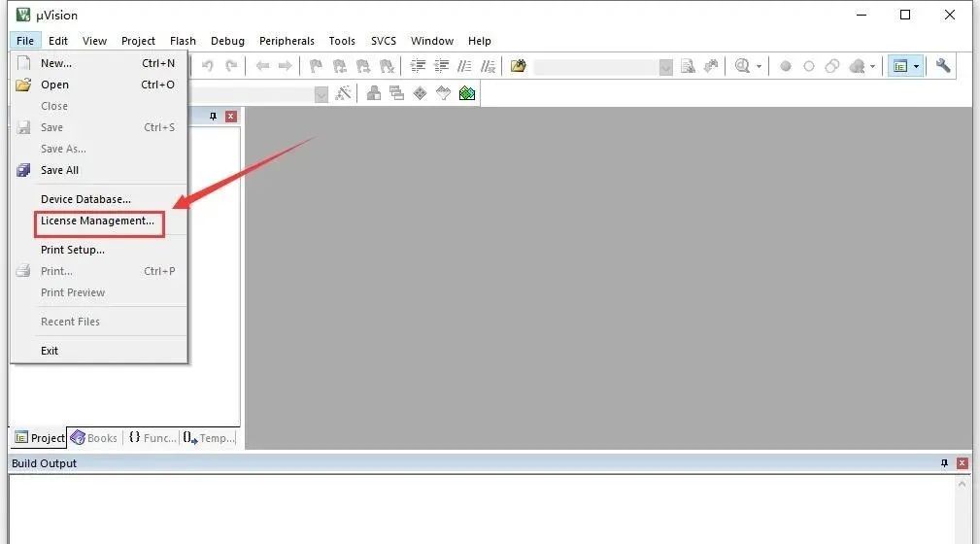Click the File menu
980x544 pixels.
point(25,41)
